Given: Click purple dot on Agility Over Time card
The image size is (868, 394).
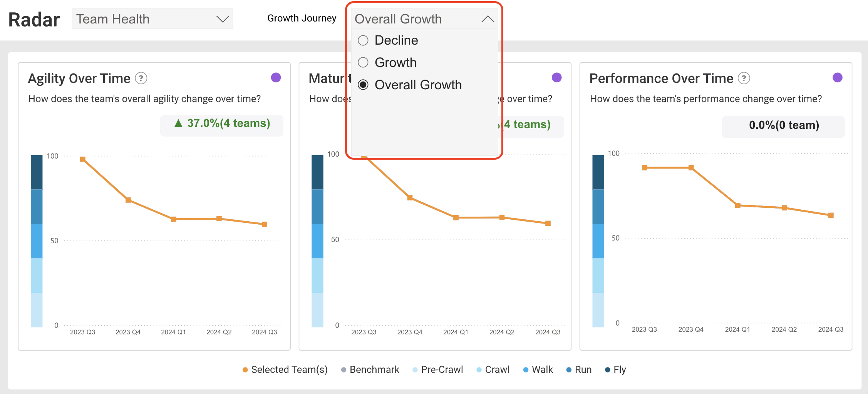Looking at the screenshot, I should (276, 78).
